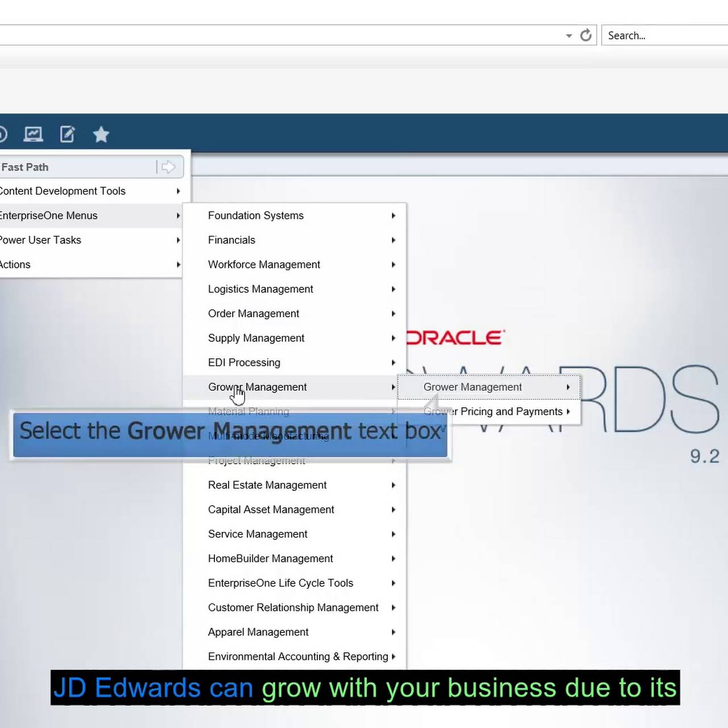Open Service Management submenu
This screenshot has height=728, width=728.
(x=295, y=534)
